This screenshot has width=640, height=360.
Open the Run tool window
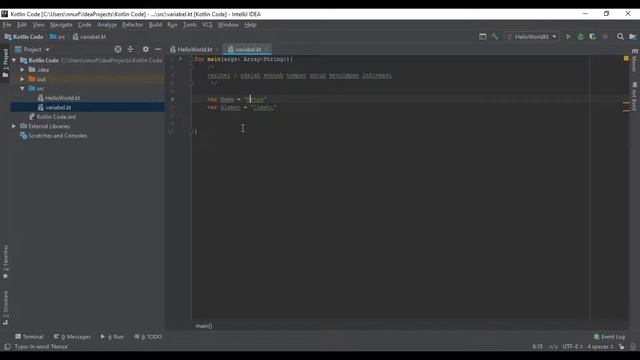(112, 337)
